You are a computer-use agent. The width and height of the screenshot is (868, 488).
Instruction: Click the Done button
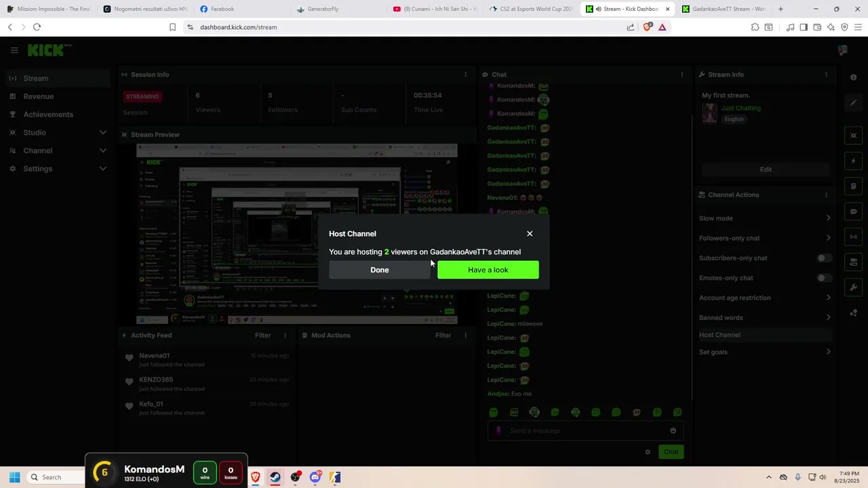click(380, 270)
